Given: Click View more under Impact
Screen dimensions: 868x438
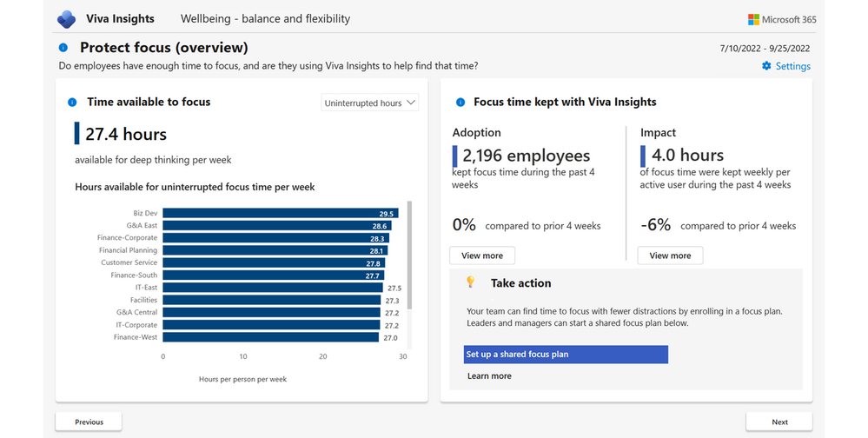Looking at the screenshot, I should tap(670, 255).
